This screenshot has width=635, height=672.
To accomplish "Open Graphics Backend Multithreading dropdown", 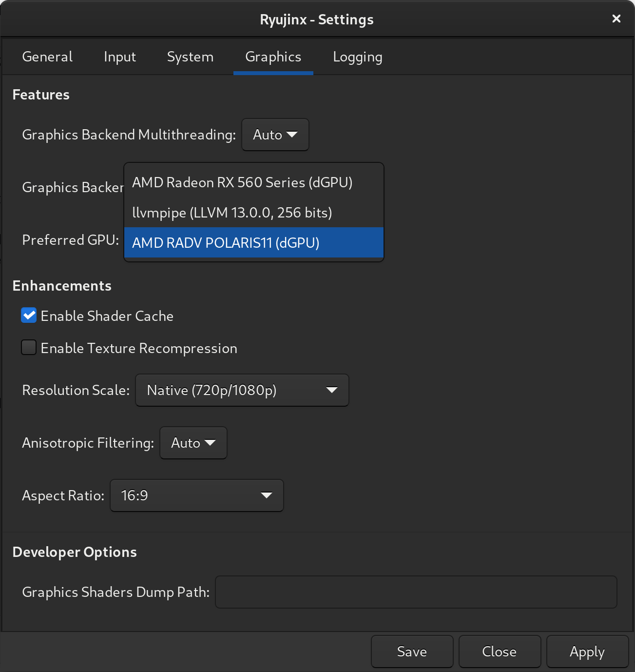I will tap(275, 135).
